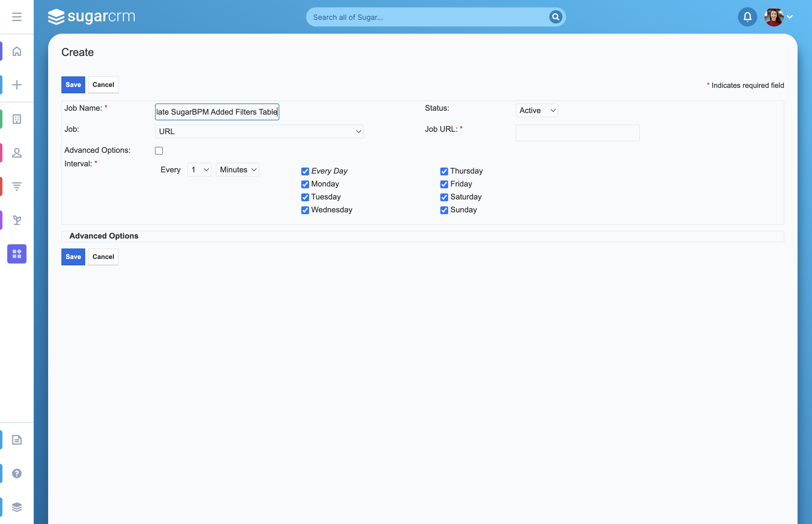Uncheck the Monday checkbox
This screenshot has height=524, width=812.
tap(305, 184)
